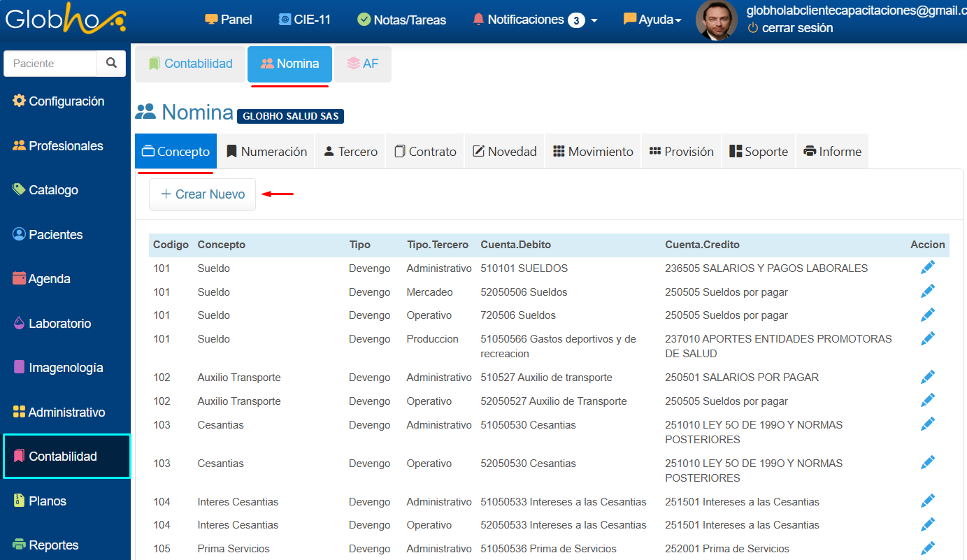This screenshot has height=560, width=967.
Task: Click into the Paciente search field
Action: click(50, 63)
